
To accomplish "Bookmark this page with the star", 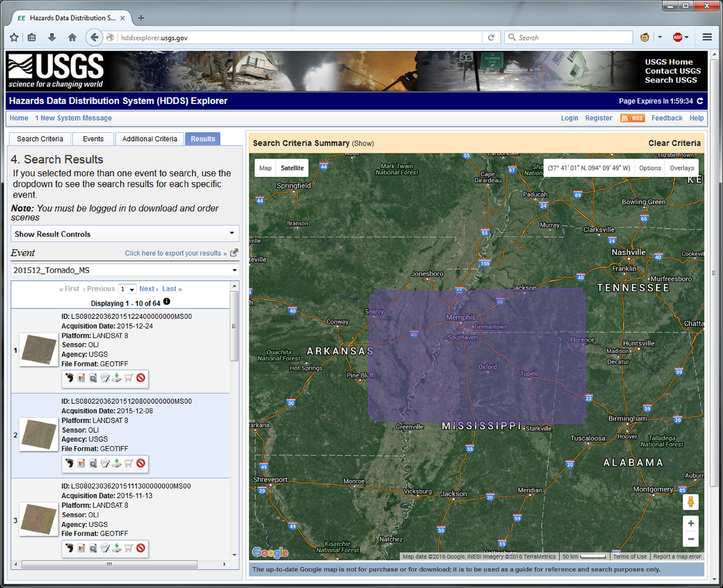I will coord(14,37).
